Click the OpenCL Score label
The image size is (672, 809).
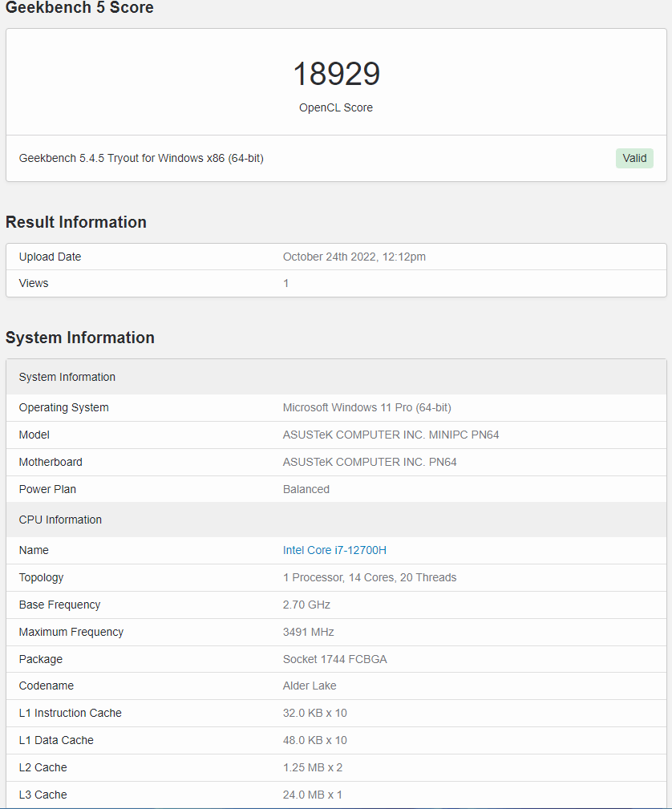click(x=336, y=107)
